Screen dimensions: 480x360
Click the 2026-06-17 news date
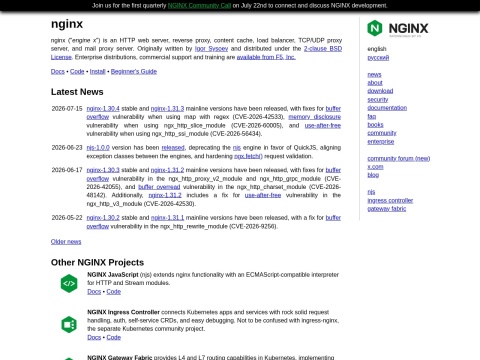point(67,170)
